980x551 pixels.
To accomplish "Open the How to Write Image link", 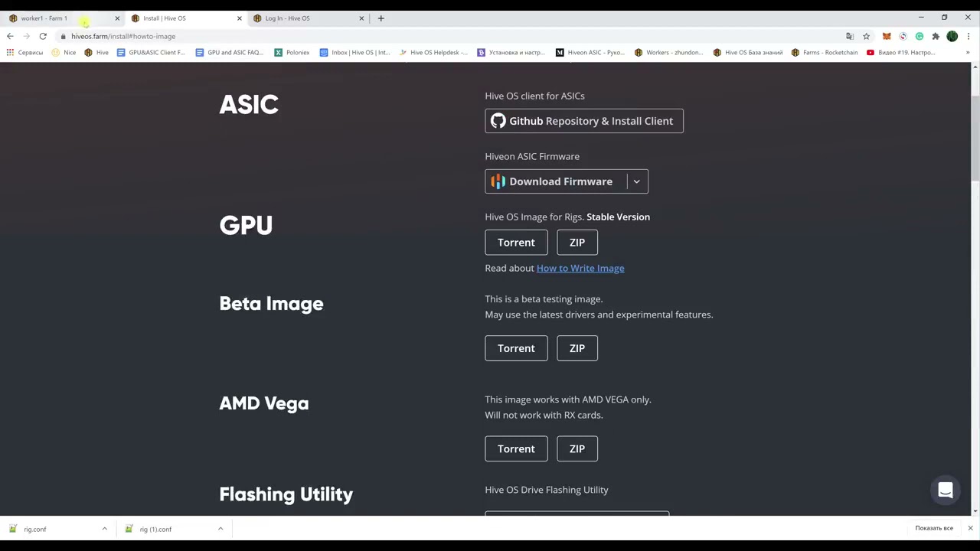I will (x=580, y=268).
